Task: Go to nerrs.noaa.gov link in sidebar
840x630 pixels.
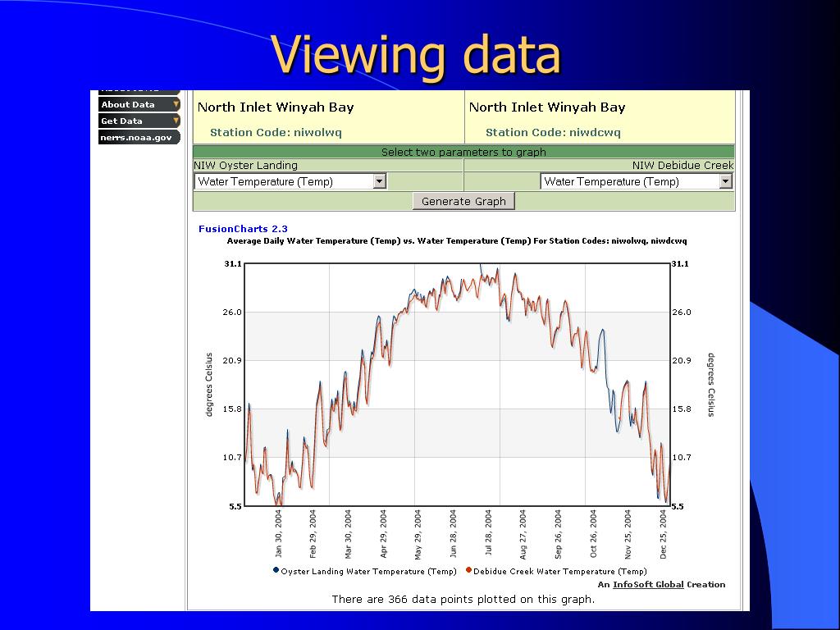Action: (x=139, y=137)
